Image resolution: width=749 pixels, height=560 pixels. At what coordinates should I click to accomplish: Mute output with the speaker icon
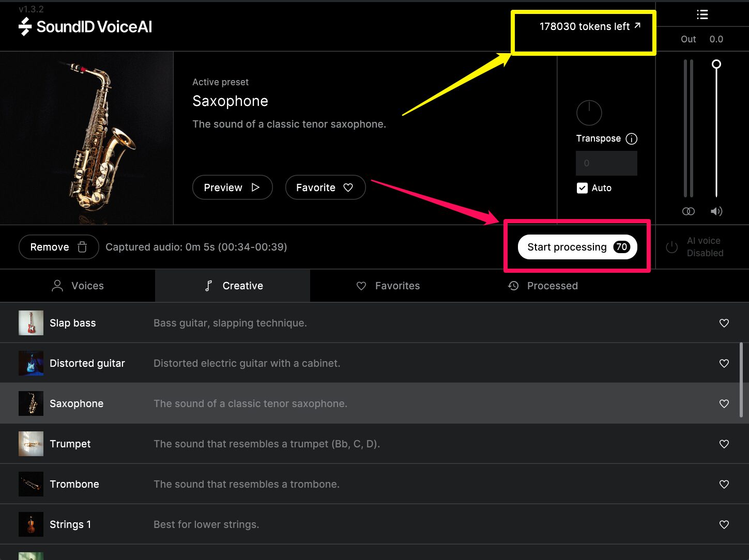pos(716,211)
